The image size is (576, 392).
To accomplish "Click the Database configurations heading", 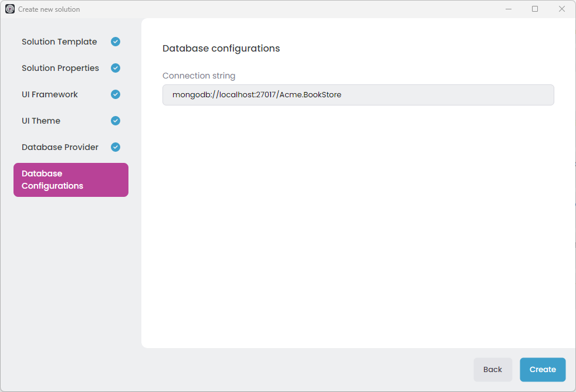I will click(x=221, y=48).
